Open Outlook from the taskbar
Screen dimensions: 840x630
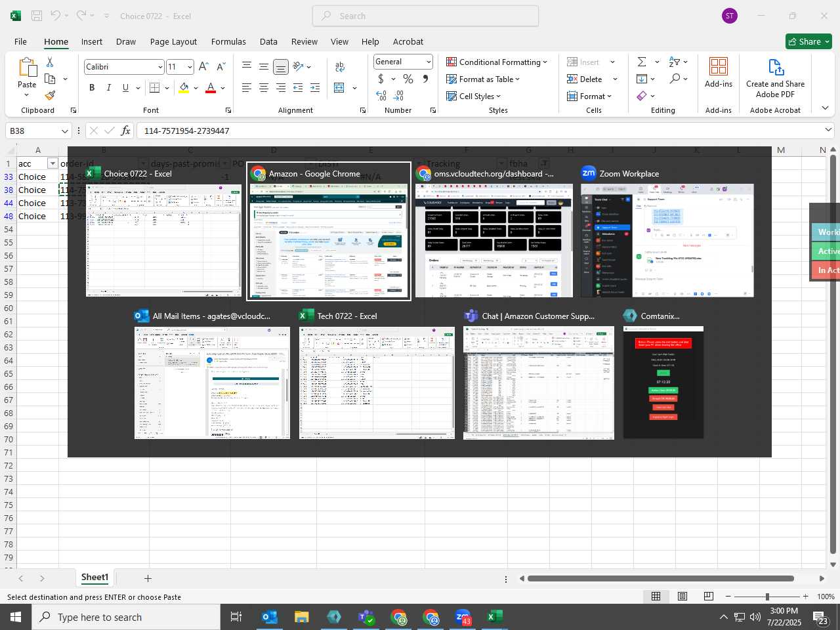point(269,617)
